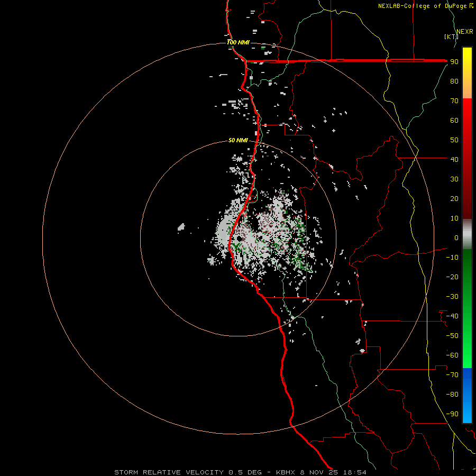Click the 100 NMI range ring label
Image resolution: width=476 pixels, height=476 pixels.
(238, 42)
